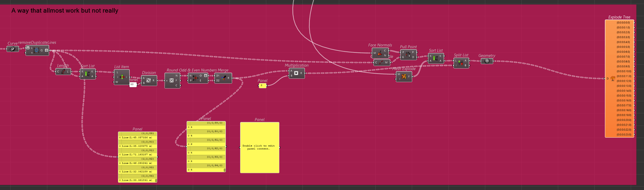
Task: Click the Curve Middle component icon
Action: tap(381, 63)
